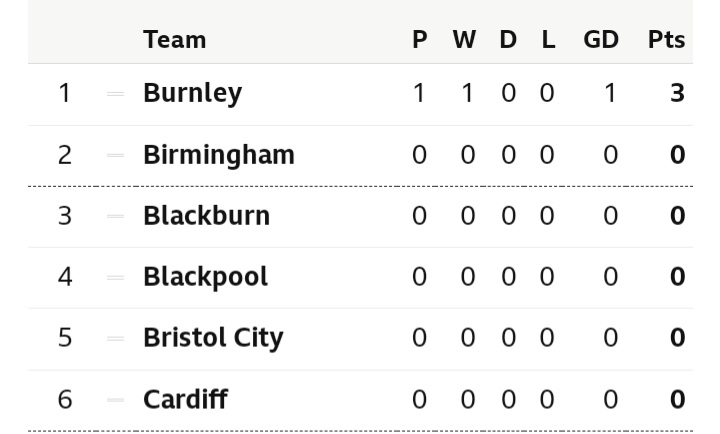Click Bristol City's no-movement dash icon
The height and width of the screenshot is (434, 720).
point(115,339)
